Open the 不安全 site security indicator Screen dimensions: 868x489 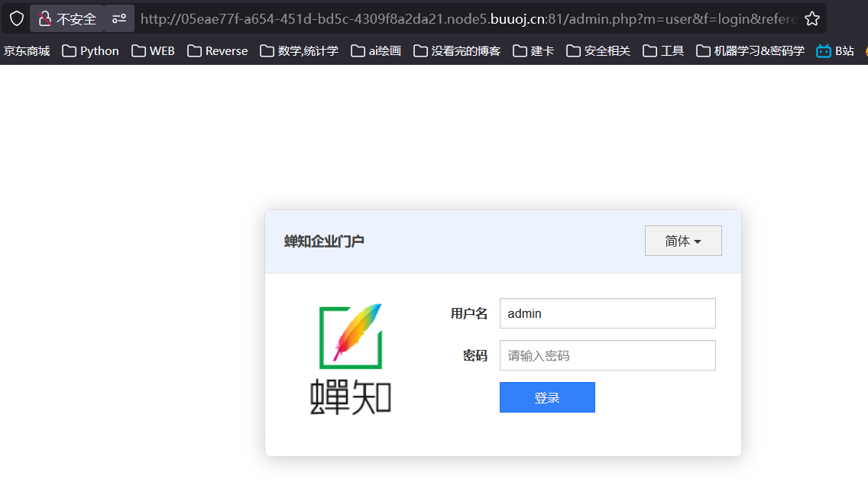(x=67, y=19)
